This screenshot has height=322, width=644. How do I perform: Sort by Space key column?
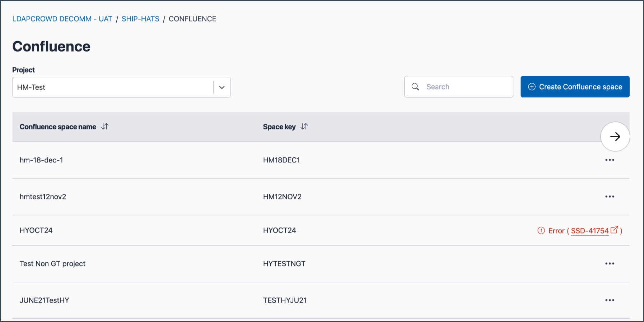tap(304, 126)
